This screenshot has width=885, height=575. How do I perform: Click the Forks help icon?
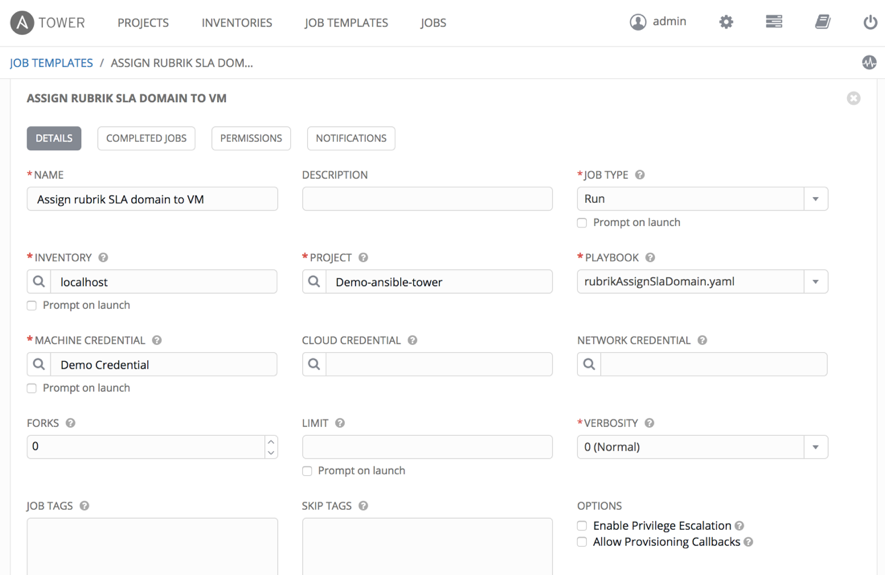tap(70, 423)
